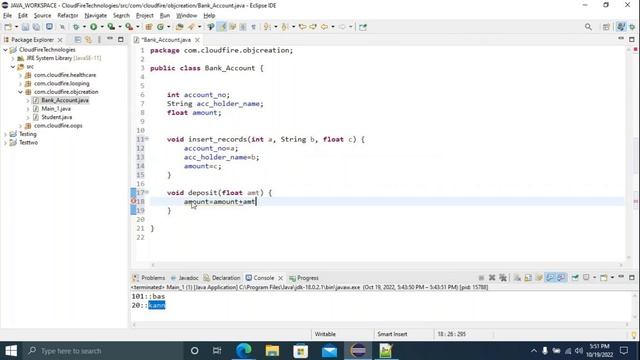
Task: Click the Previous Annotation toolbar icon
Action: [285, 27]
